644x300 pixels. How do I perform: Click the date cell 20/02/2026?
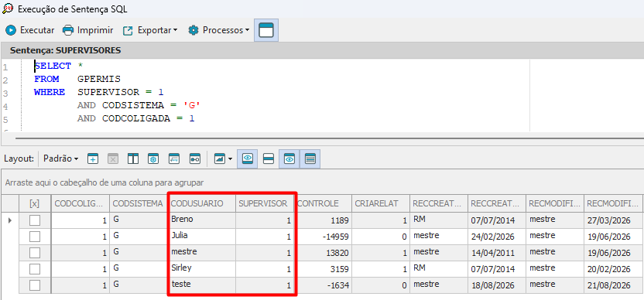point(613,269)
